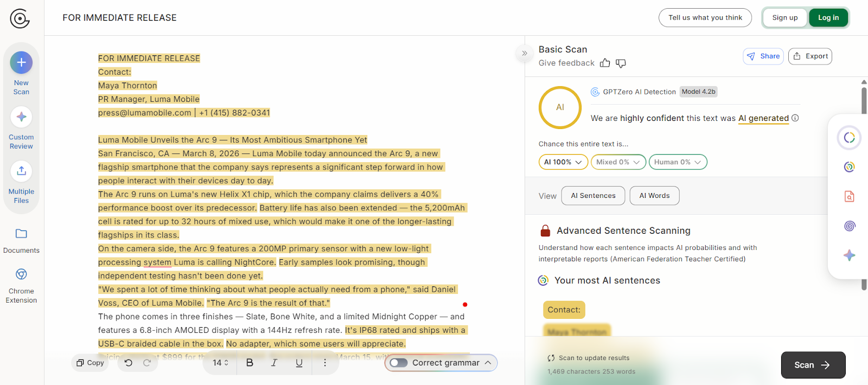This screenshot has width=868, height=385.
Task: Click the FOR IMMEDIATE RELEASE document title
Action: [x=119, y=18]
